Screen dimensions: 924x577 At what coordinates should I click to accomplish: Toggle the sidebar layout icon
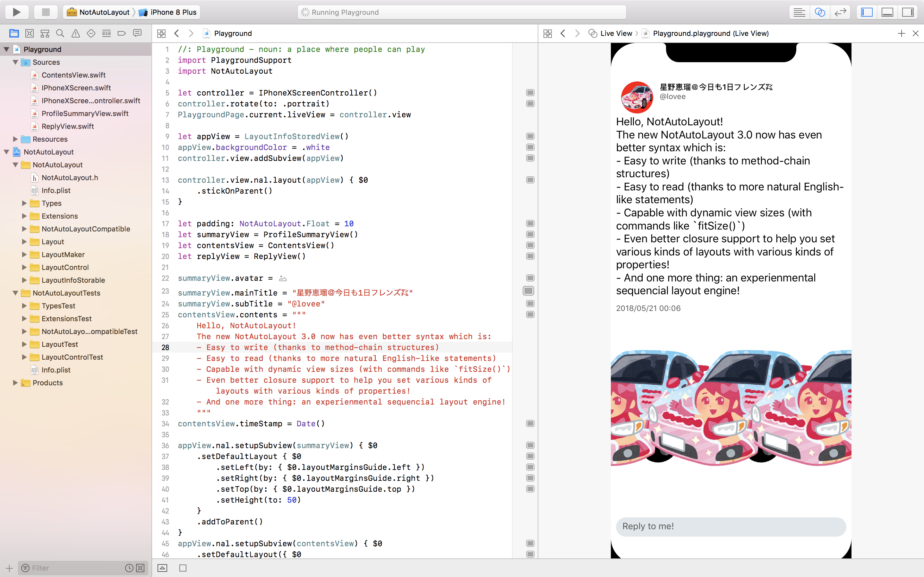pos(867,12)
